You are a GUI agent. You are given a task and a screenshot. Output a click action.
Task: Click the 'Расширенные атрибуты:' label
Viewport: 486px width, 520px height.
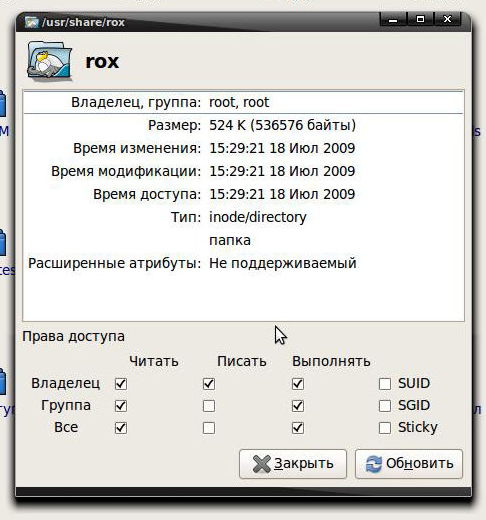pos(115,263)
